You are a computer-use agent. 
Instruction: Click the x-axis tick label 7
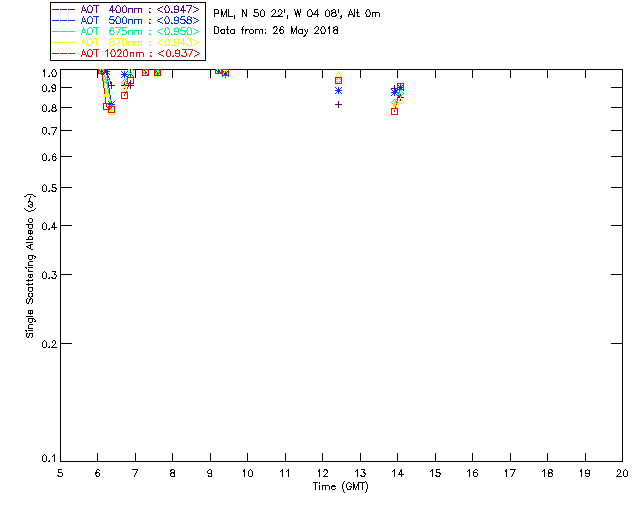coord(135,473)
